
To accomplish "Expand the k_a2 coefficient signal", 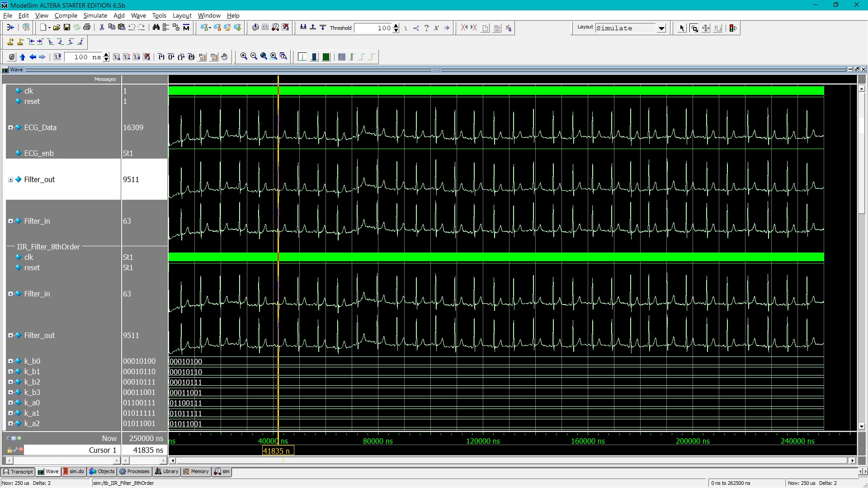I will (x=10, y=423).
